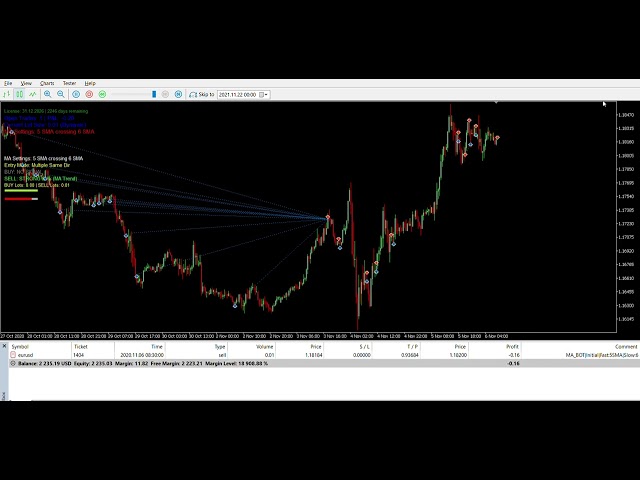The width and height of the screenshot is (640, 480).
Task: Click the MA_BOT comment cell
Action: click(602, 355)
